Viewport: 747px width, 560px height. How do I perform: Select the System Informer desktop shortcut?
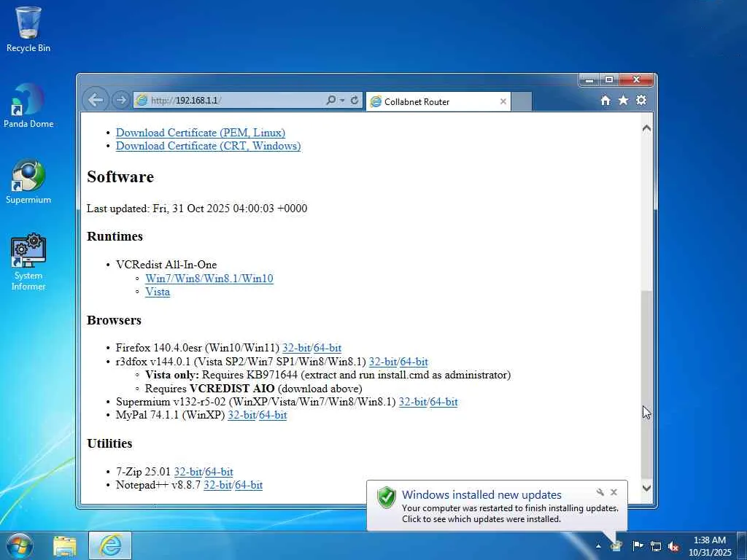pos(28,262)
